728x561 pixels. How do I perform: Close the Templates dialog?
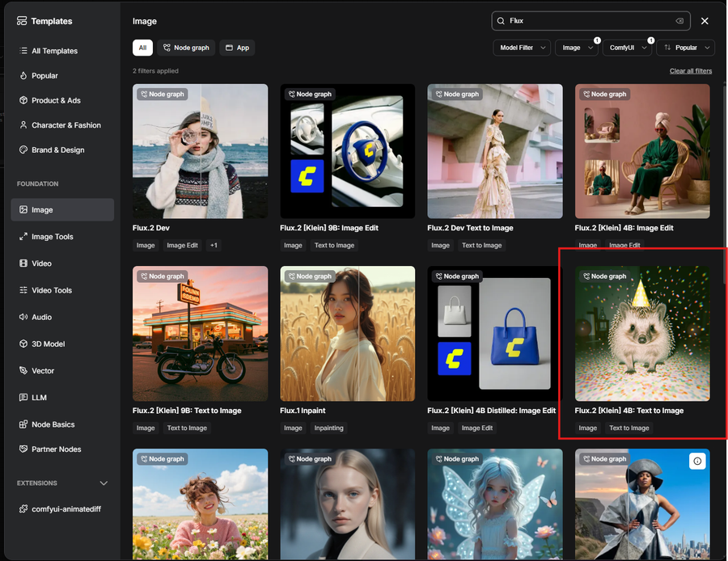click(x=705, y=21)
